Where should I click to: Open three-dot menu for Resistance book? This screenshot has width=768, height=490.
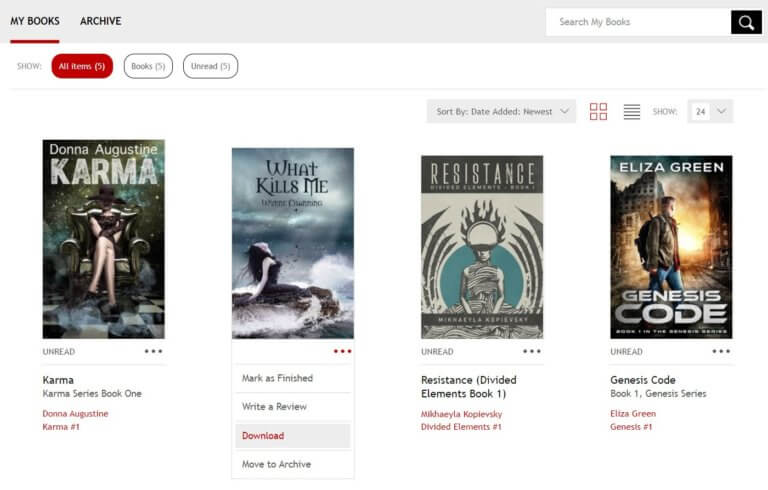coord(532,351)
